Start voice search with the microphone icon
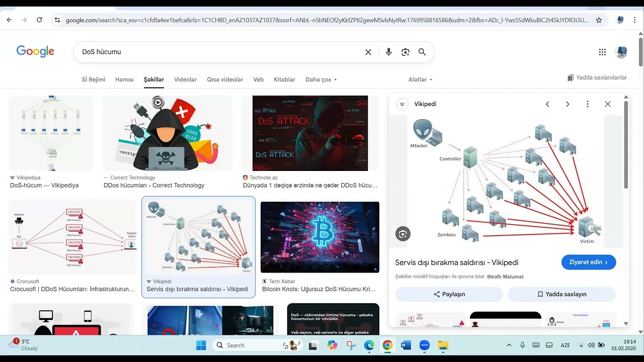The width and height of the screenshot is (644, 362). [388, 52]
